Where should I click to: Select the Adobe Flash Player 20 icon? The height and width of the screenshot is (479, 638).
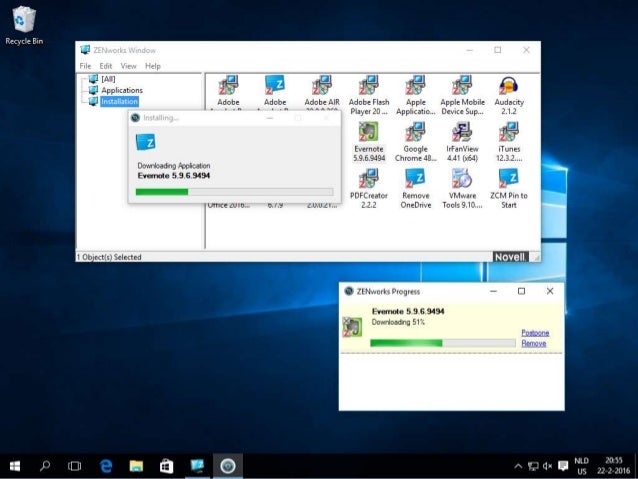pos(369,95)
